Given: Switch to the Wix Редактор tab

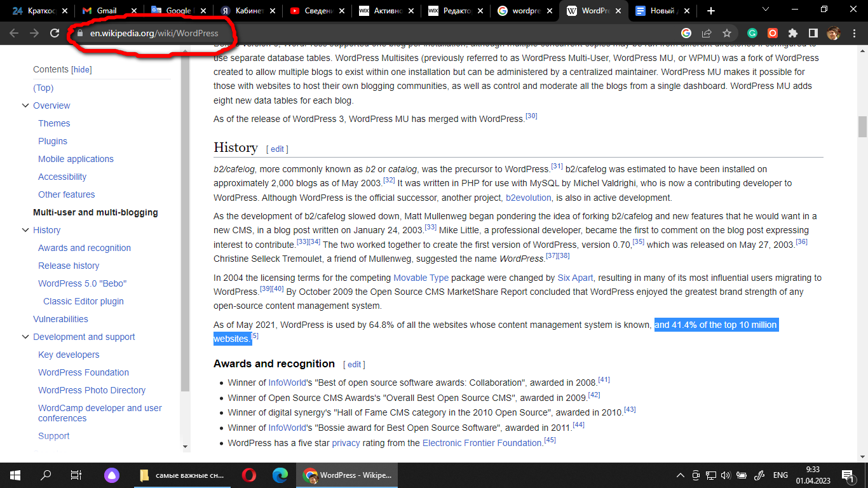Looking at the screenshot, I should point(456,11).
